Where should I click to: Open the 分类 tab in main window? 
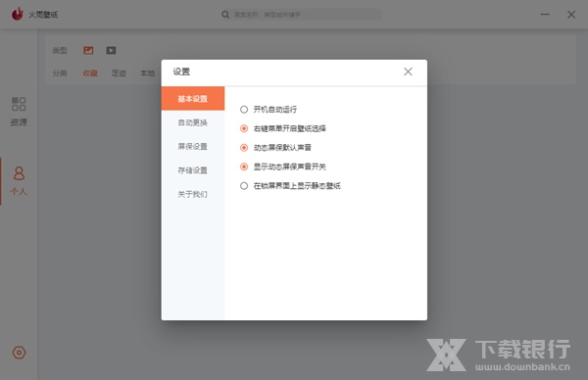pyautogui.click(x=60, y=73)
